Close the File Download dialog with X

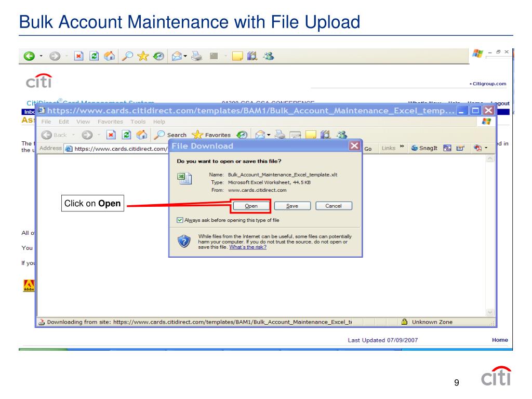pyautogui.click(x=354, y=146)
